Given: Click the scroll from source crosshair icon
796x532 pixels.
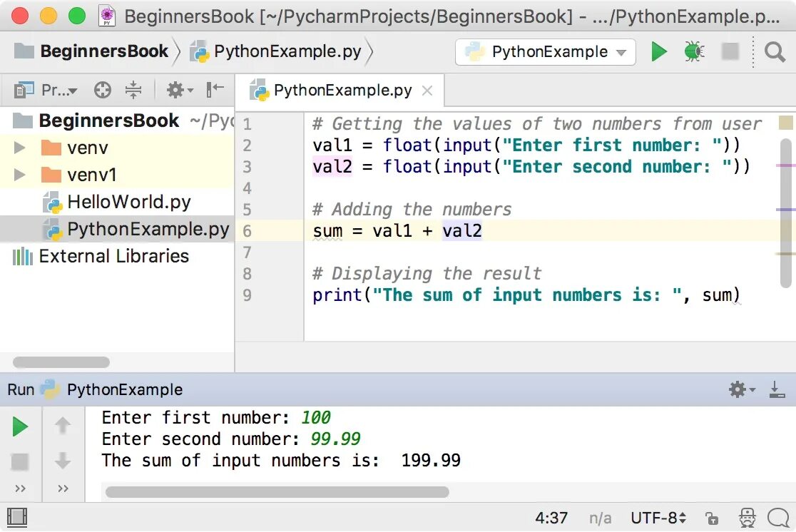Looking at the screenshot, I should [x=103, y=90].
